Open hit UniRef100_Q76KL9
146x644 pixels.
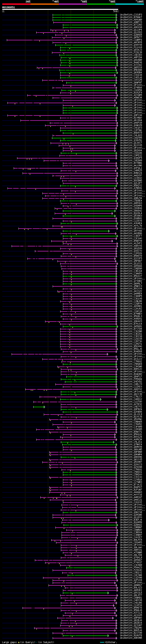pos(131,557)
